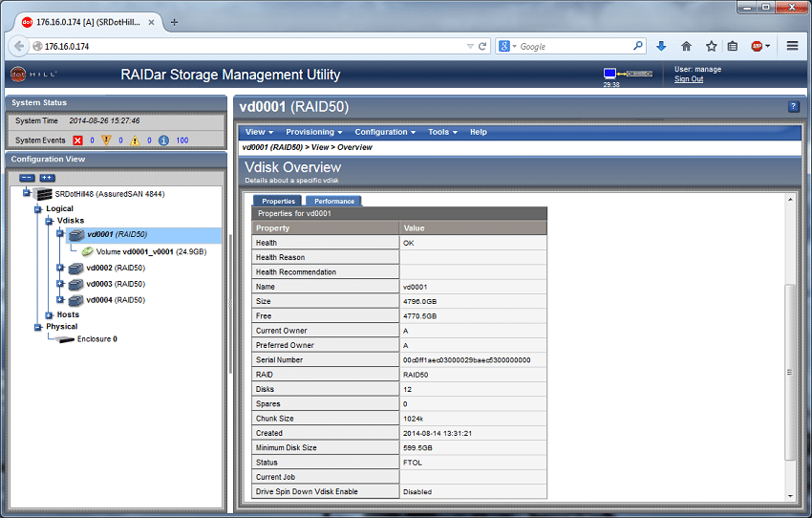Open the Provisioning menu
The height and width of the screenshot is (518, 812).
point(314,132)
